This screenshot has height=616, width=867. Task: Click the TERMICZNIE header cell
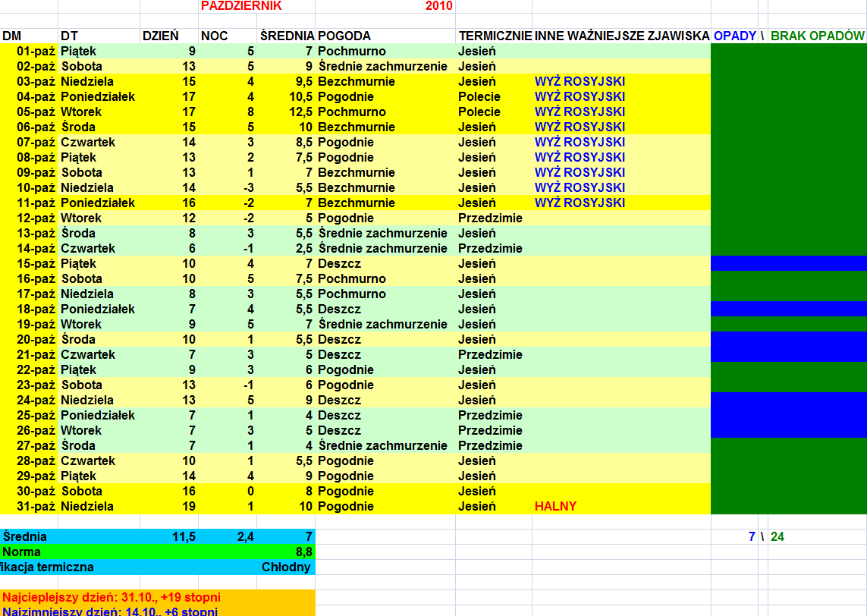[494, 36]
